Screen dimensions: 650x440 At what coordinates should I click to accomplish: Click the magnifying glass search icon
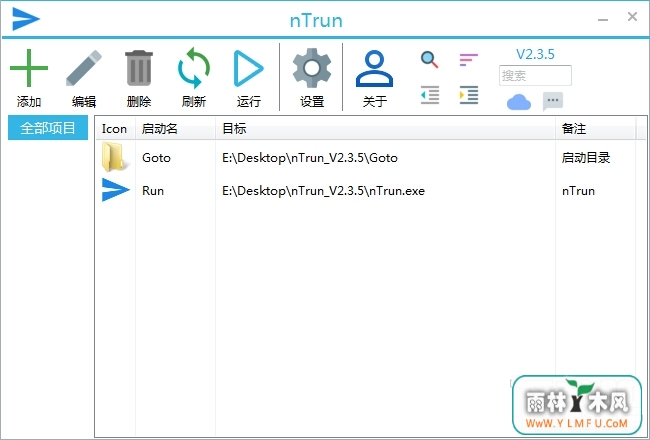click(x=429, y=60)
